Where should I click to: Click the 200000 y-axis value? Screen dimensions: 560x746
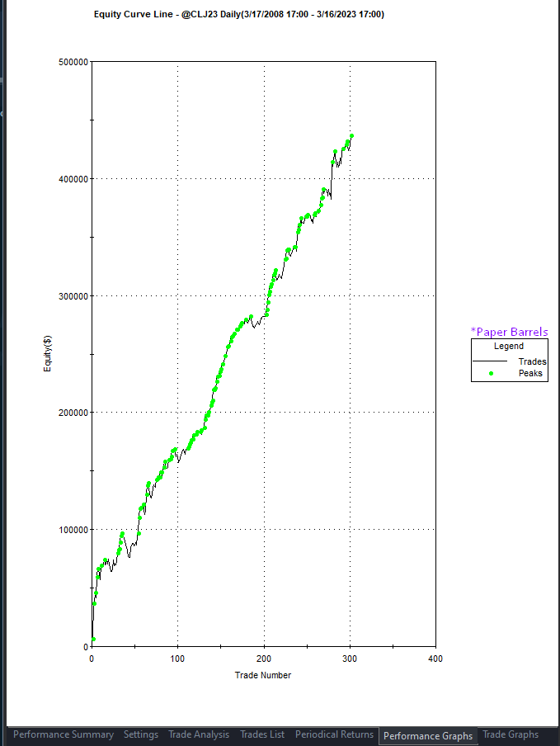click(x=73, y=413)
